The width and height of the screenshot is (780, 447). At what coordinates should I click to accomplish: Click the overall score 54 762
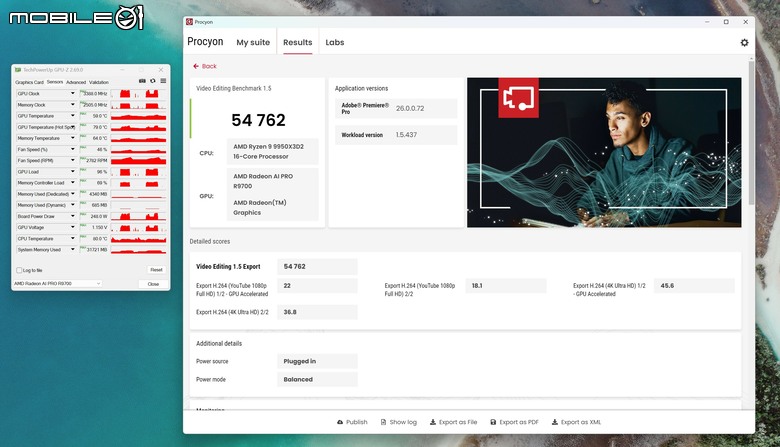coord(258,120)
